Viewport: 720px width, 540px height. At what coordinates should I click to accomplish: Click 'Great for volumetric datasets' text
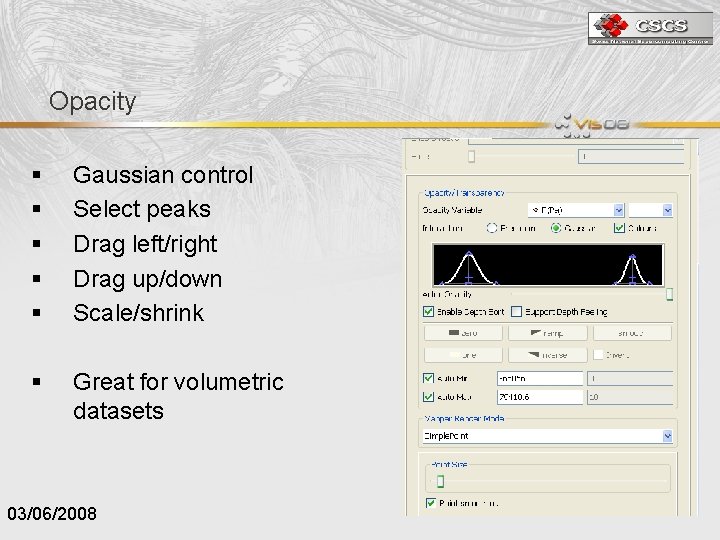pyautogui.click(x=178, y=396)
